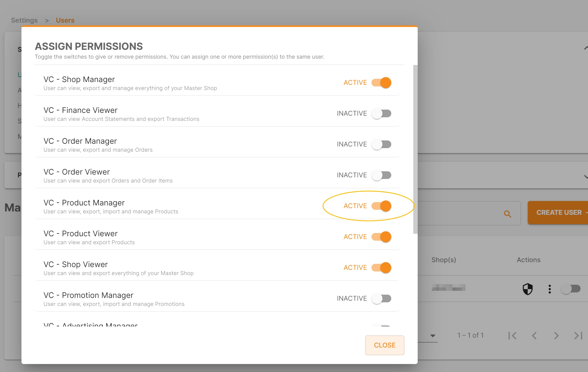This screenshot has height=372, width=588.
Task: Close the Assign Permissions dialog
Action: 385,345
